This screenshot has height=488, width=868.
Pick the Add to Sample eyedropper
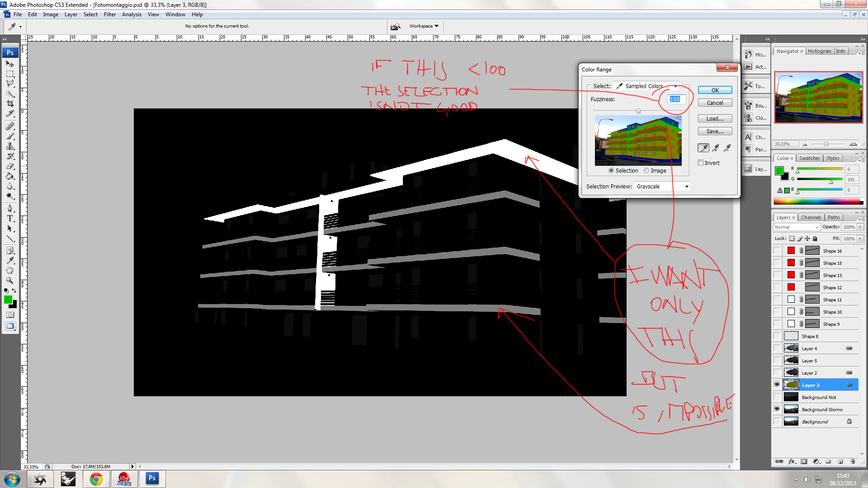click(715, 148)
